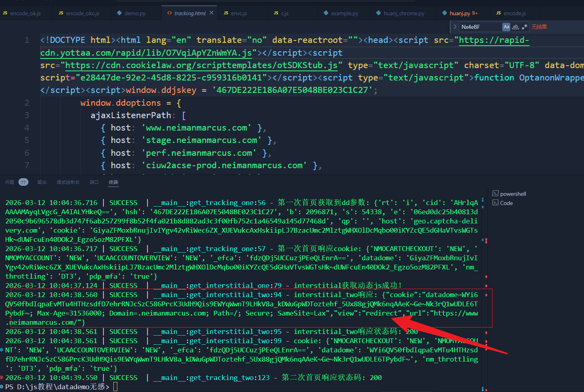Click Python icon on demo.py tab
Image resolution: width=584 pixels, height=392 pixels.
[x=119, y=13]
